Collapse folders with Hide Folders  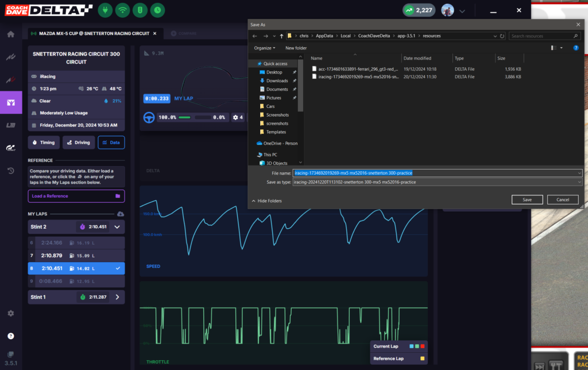pos(266,201)
